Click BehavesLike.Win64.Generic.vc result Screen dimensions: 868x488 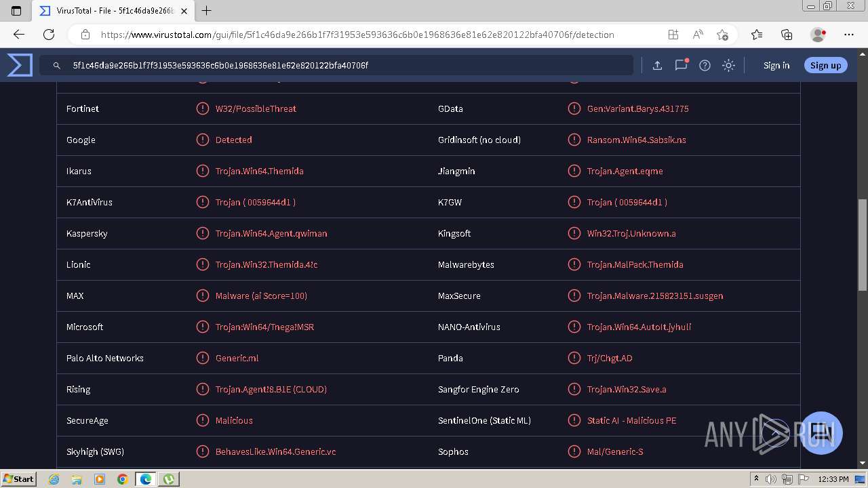tap(275, 451)
